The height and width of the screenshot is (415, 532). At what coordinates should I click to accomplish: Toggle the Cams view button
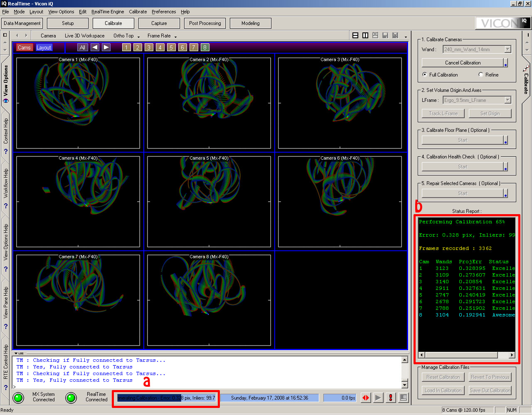pos(24,47)
